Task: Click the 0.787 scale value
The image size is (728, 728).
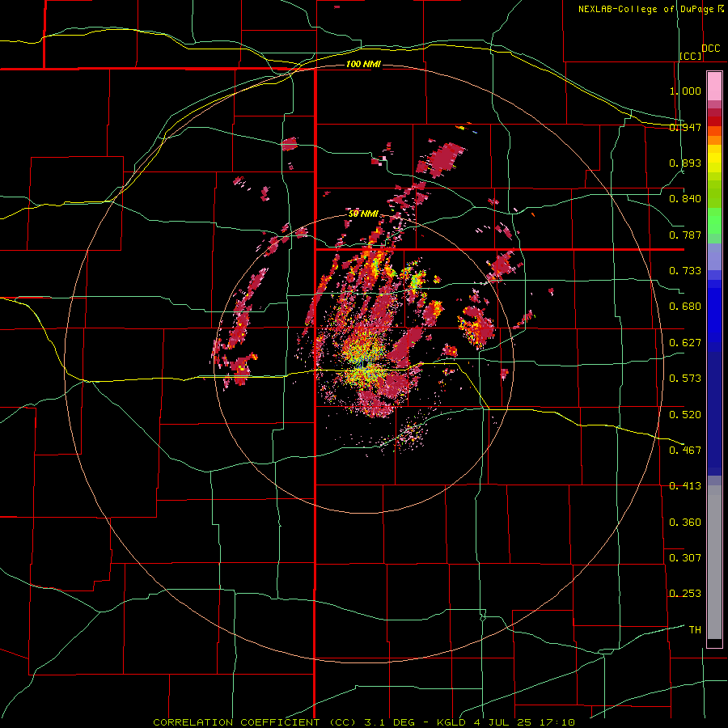Action: click(685, 235)
